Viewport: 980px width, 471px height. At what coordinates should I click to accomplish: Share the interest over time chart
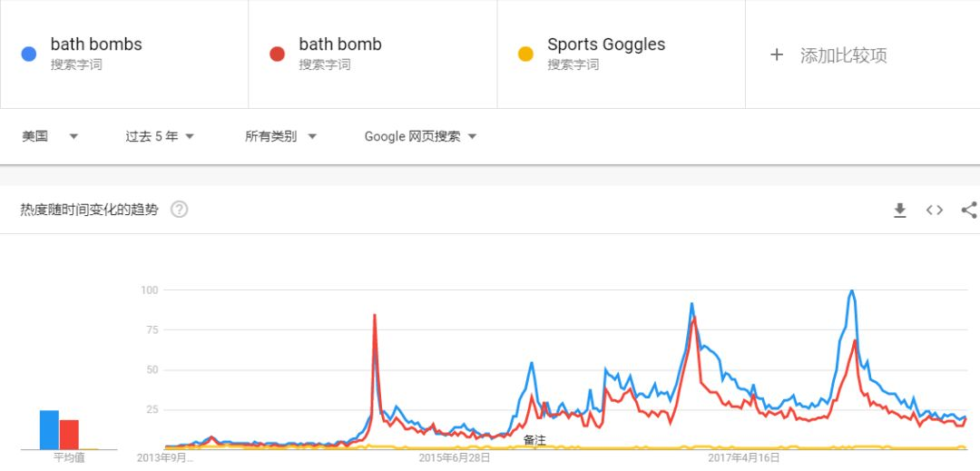click(x=969, y=210)
